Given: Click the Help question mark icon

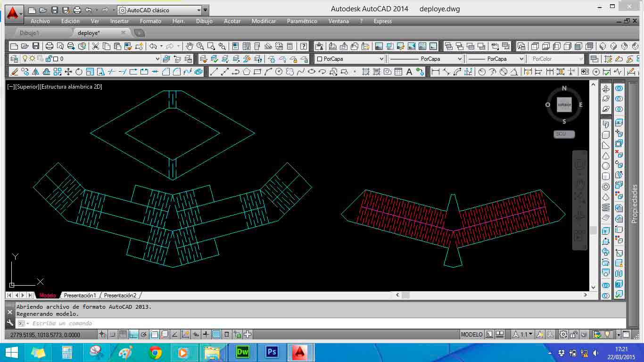Looking at the screenshot, I should click(x=304, y=46).
